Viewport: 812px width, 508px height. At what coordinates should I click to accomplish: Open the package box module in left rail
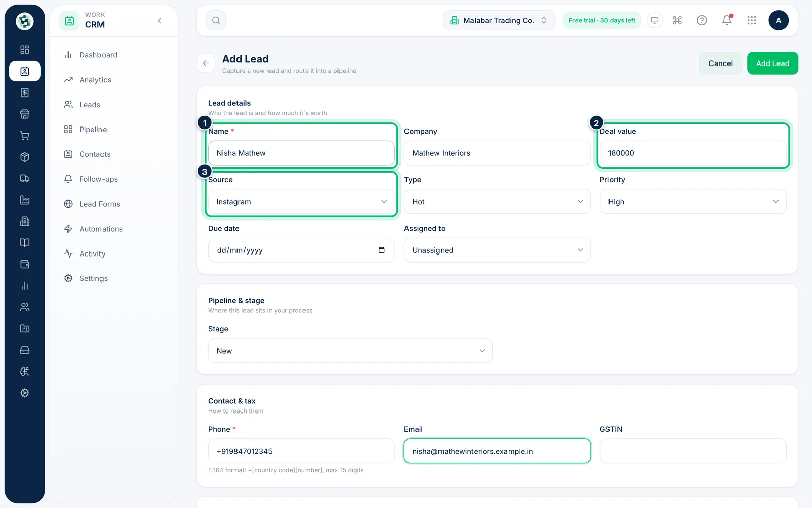tap(25, 157)
